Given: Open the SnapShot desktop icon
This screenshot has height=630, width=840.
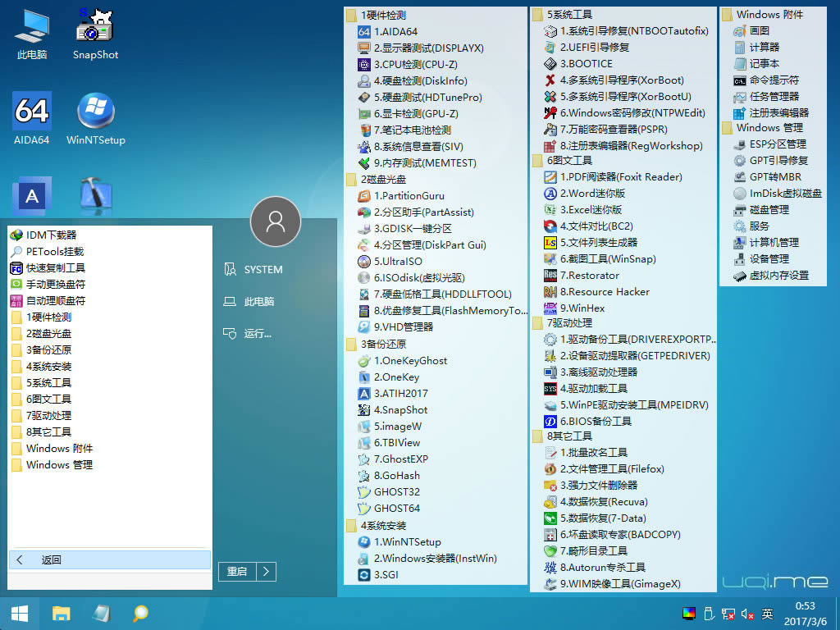Looking at the screenshot, I should click(95, 33).
